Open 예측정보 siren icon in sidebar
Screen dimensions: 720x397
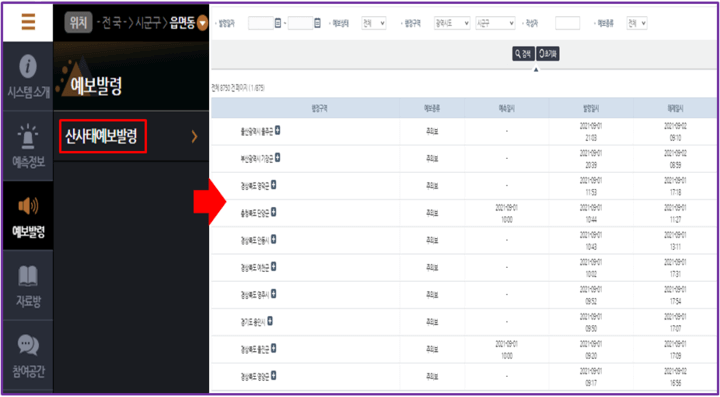tap(28, 137)
